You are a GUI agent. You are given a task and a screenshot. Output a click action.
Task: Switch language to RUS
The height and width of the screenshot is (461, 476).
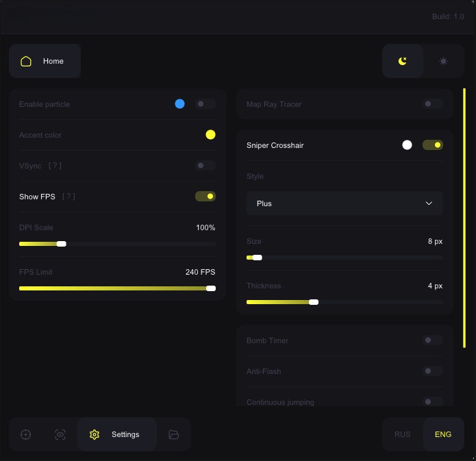[x=403, y=434]
